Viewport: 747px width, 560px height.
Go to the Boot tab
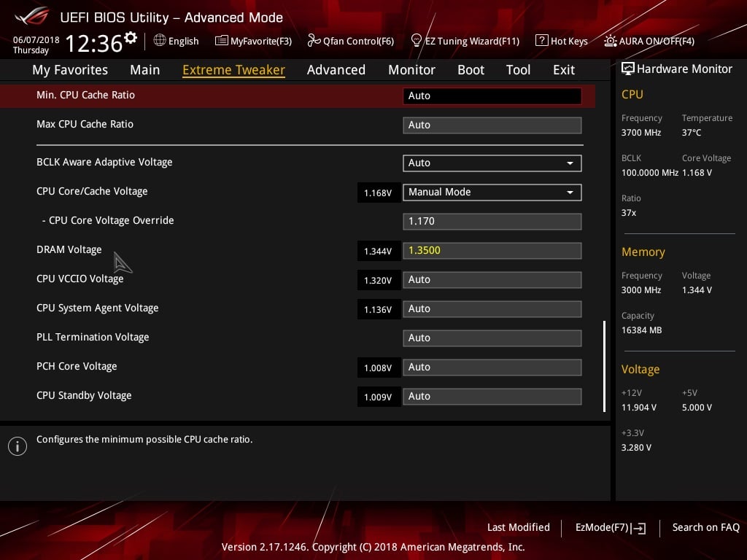point(471,70)
